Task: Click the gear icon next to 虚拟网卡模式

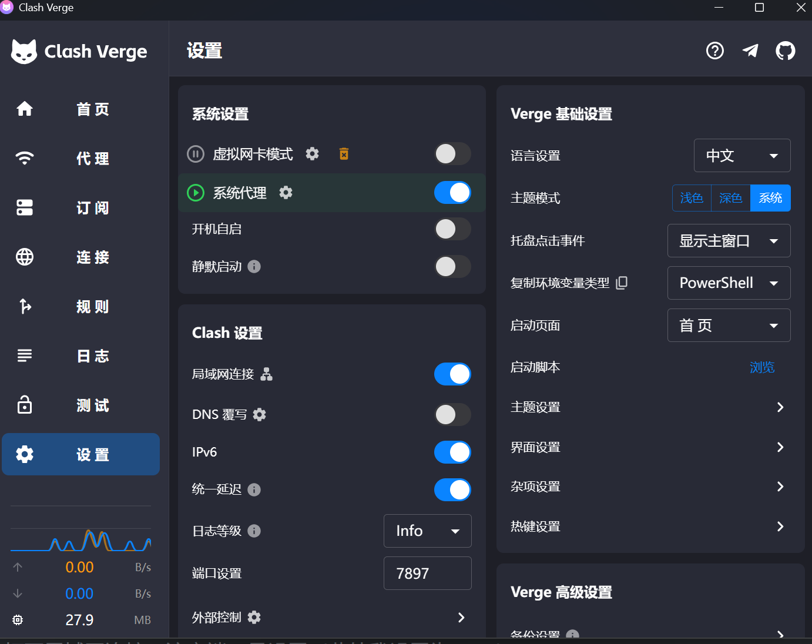Action: pyautogui.click(x=313, y=154)
